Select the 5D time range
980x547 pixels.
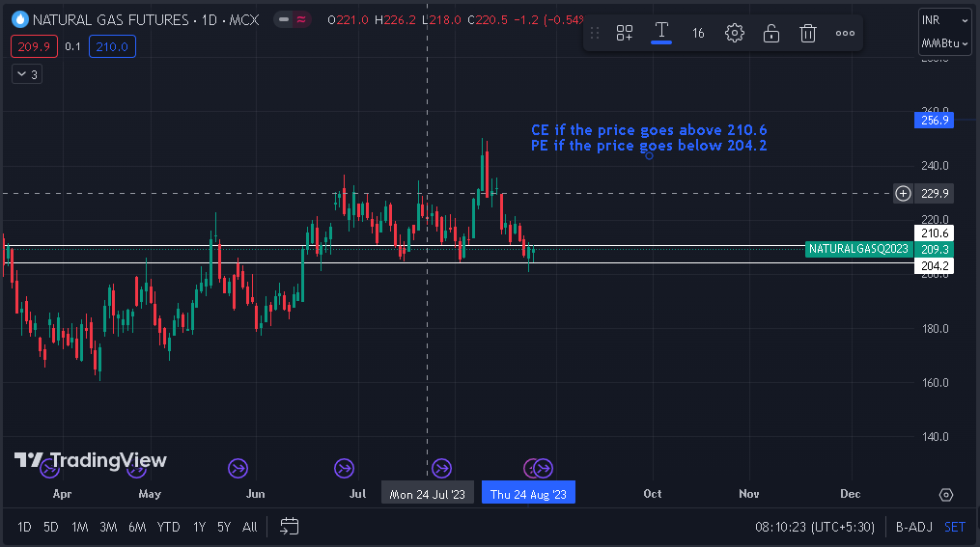click(x=50, y=527)
